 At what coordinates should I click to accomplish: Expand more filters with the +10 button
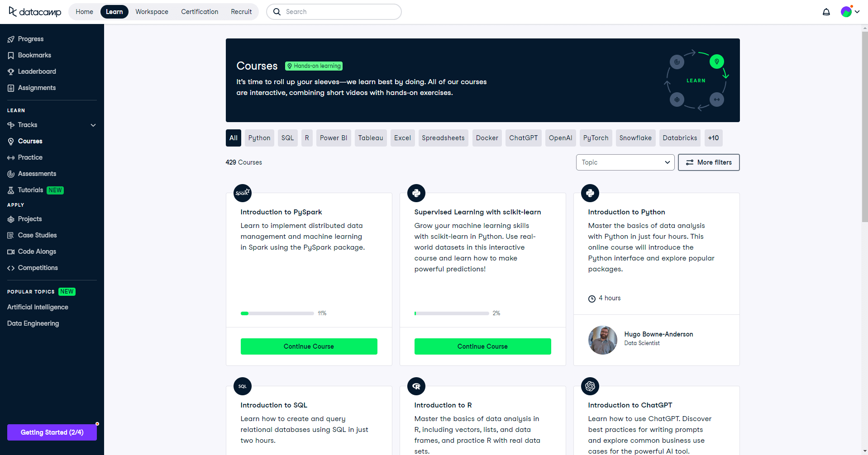[713, 138]
